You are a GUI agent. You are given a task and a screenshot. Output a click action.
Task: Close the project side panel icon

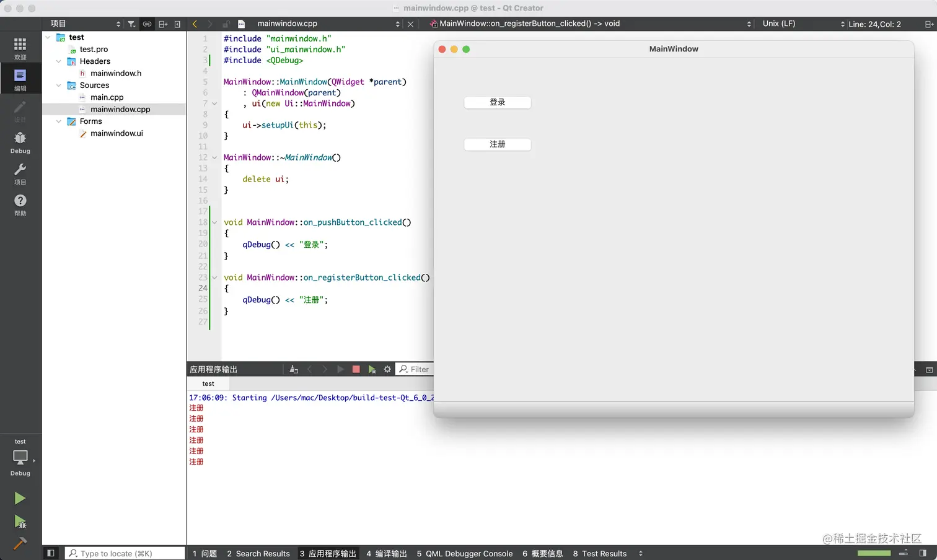pos(177,24)
